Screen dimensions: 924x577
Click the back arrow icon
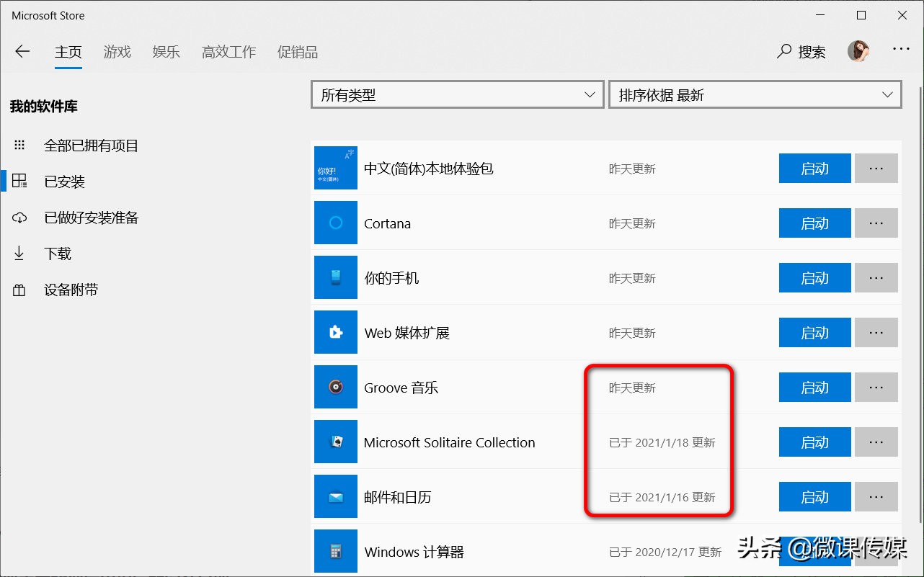[x=22, y=51]
